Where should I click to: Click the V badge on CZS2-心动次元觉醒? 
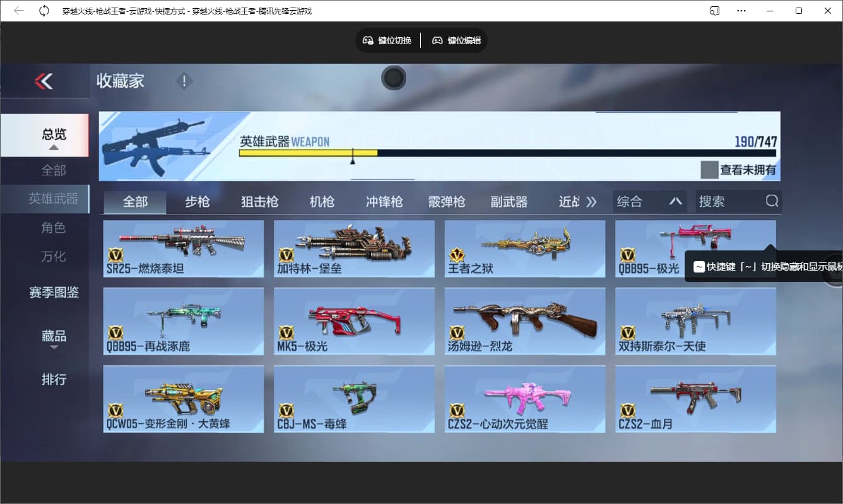click(457, 411)
